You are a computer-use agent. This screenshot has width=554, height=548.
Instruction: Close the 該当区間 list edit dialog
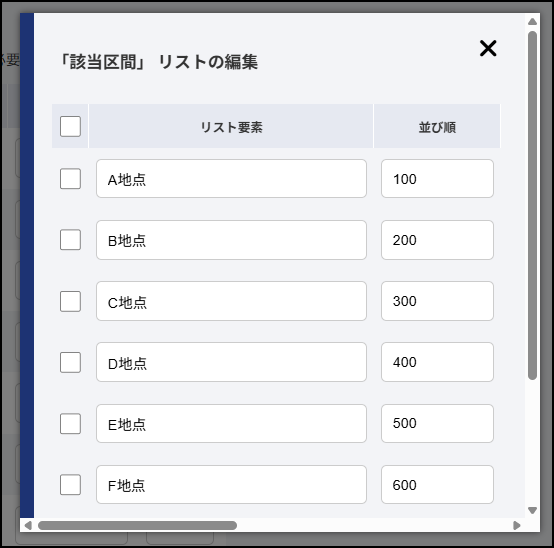(488, 48)
